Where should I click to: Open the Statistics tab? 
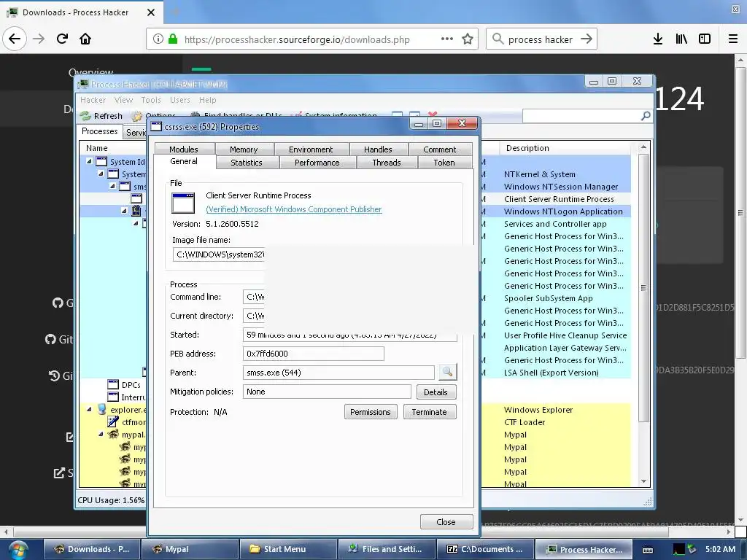point(247,163)
